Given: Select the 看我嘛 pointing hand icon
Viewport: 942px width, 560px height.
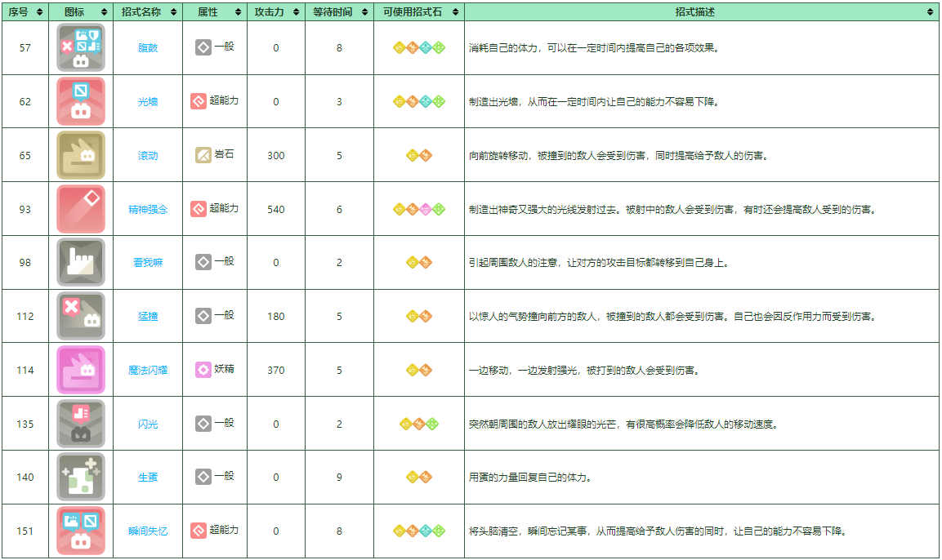Looking at the screenshot, I should tap(80, 262).
